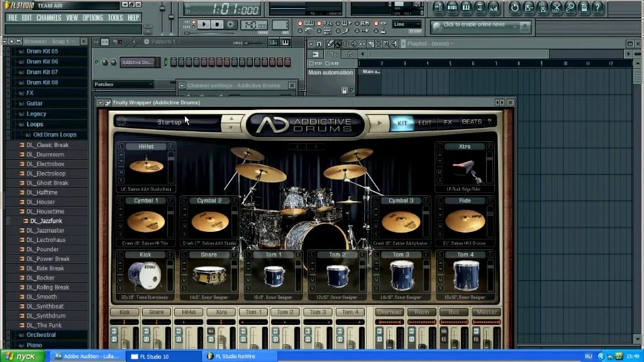Open the step sequencer toolbar icon

tap(452, 8)
